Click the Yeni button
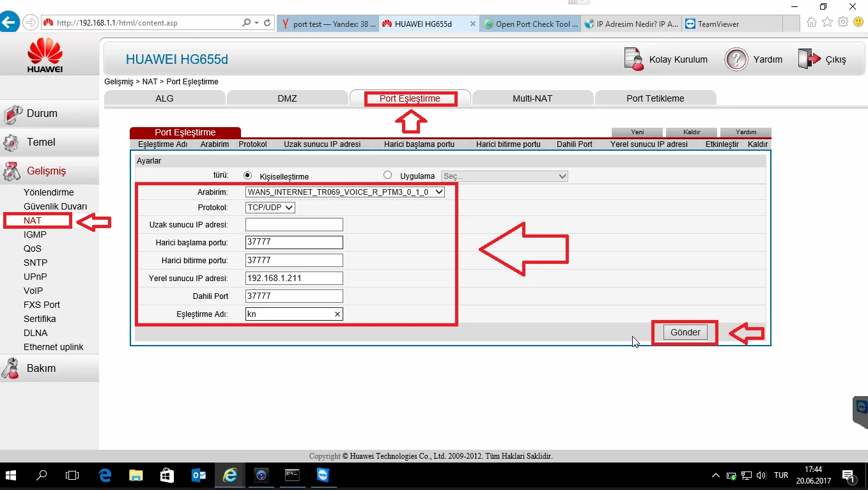The width and height of the screenshot is (868, 490). pos(637,132)
